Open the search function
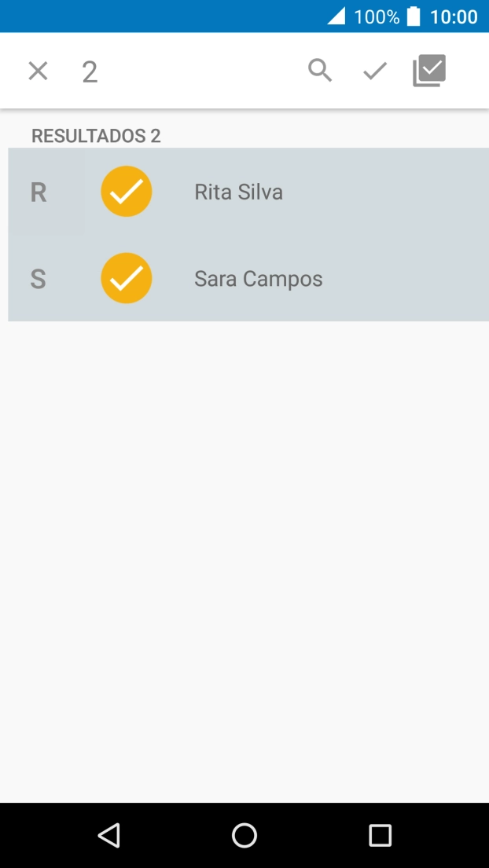 [319, 70]
